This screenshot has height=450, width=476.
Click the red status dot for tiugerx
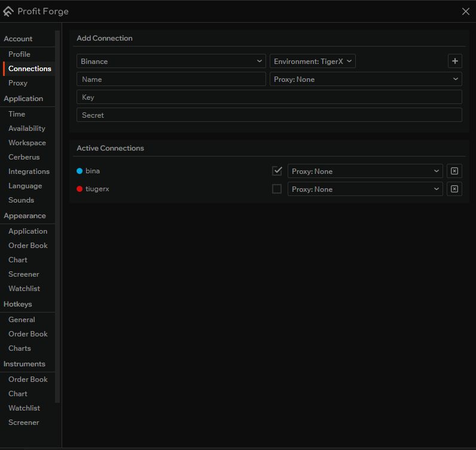point(80,189)
